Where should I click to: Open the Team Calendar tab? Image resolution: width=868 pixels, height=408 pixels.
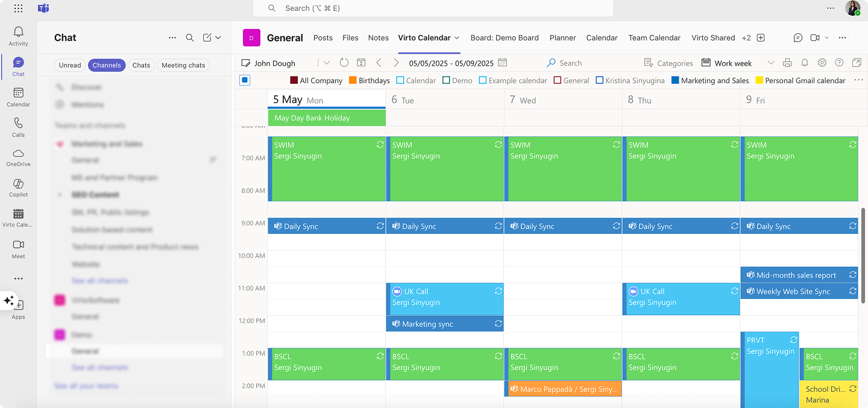point(655,37)
